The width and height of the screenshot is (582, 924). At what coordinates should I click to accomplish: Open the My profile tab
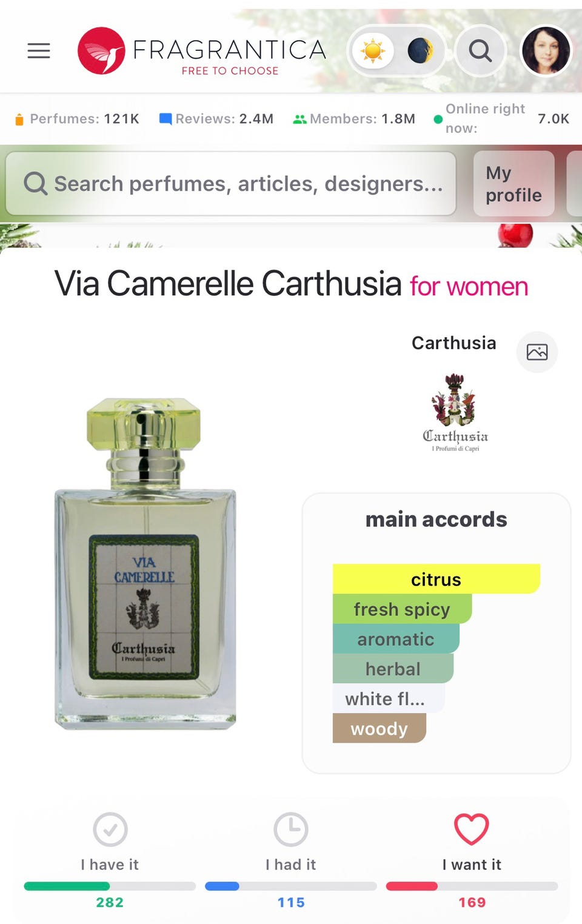[513, 184]
